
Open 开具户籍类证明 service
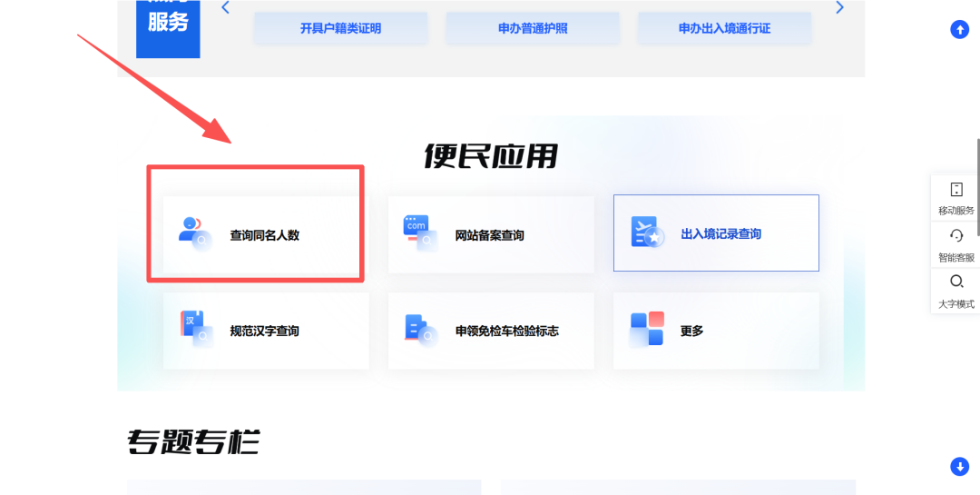pyautogui.click(x=340, y=28)
